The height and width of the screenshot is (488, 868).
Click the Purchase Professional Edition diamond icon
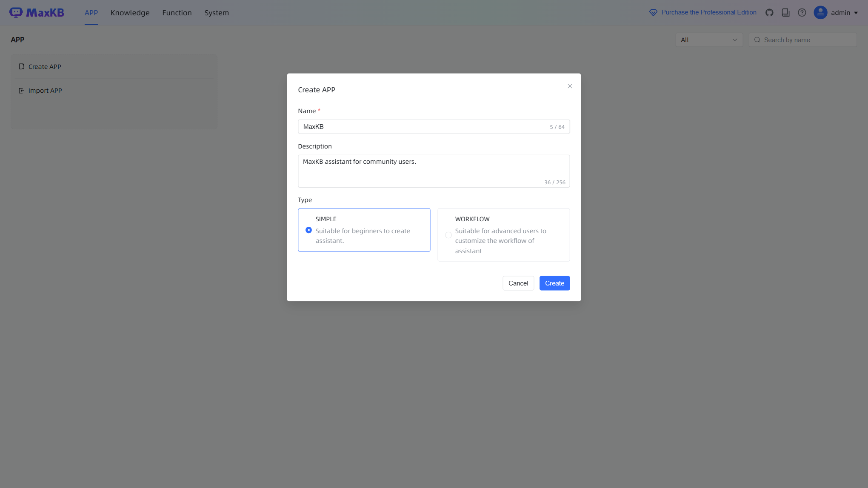point(653,12)
